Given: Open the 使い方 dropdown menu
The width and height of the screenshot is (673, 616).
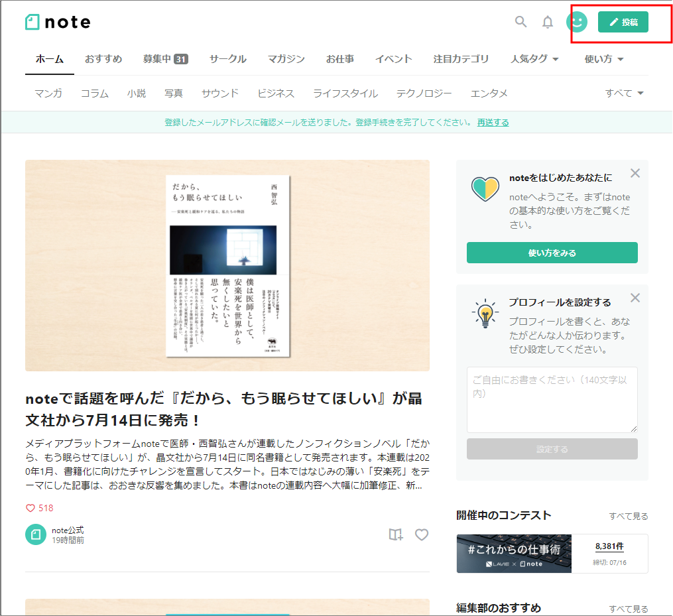Looking at the screenshot, I should [604, 59].
